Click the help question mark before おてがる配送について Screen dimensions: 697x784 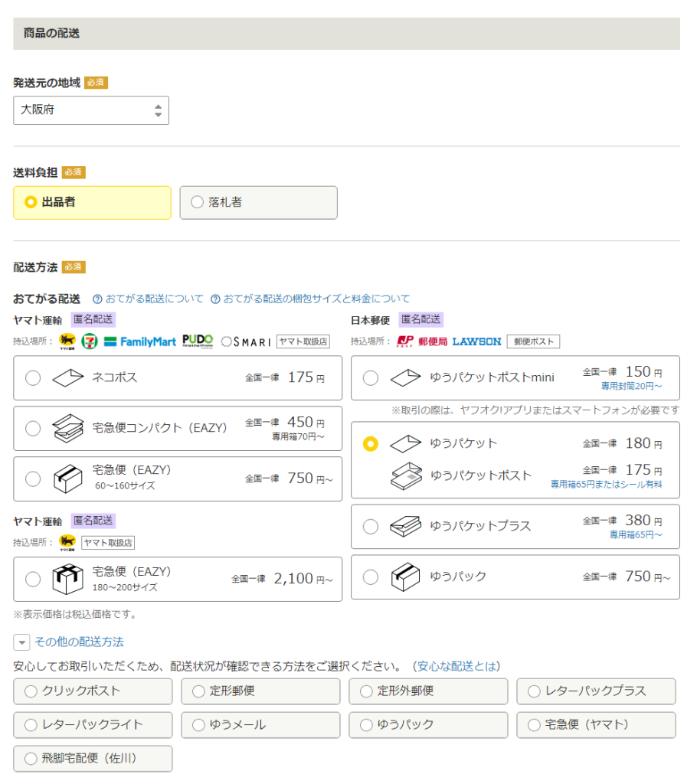pos(97,299)
